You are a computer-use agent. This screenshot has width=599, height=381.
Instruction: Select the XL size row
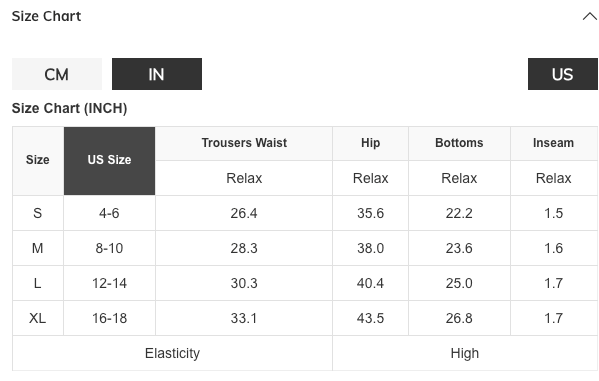click(x=305, y=318)
